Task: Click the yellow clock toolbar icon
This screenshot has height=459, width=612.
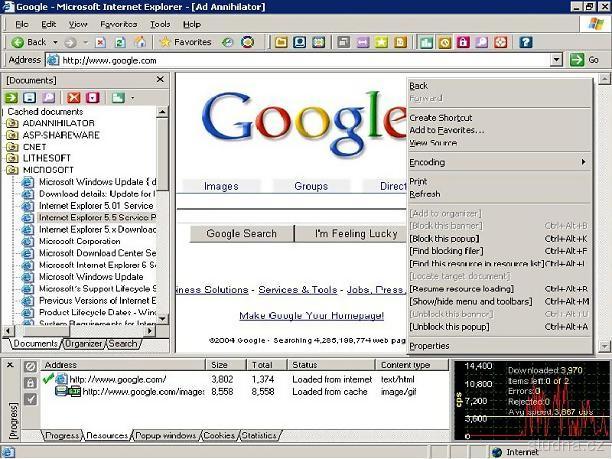Action: pyautogui.click(x=445, y=42)
